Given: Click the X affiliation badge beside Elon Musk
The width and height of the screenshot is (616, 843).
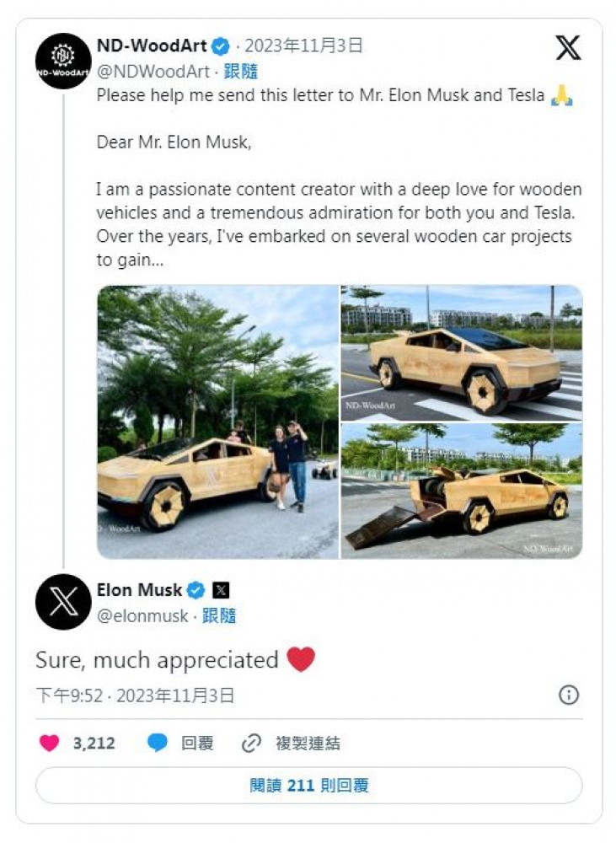Looking at the screenshot, I should click(221, 590).
